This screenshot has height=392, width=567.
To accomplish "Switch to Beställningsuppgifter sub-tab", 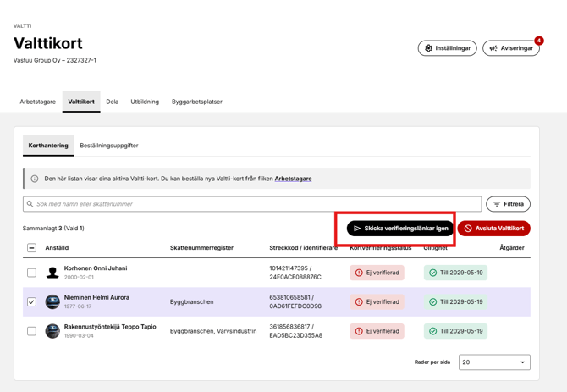I will click(109, 146).
